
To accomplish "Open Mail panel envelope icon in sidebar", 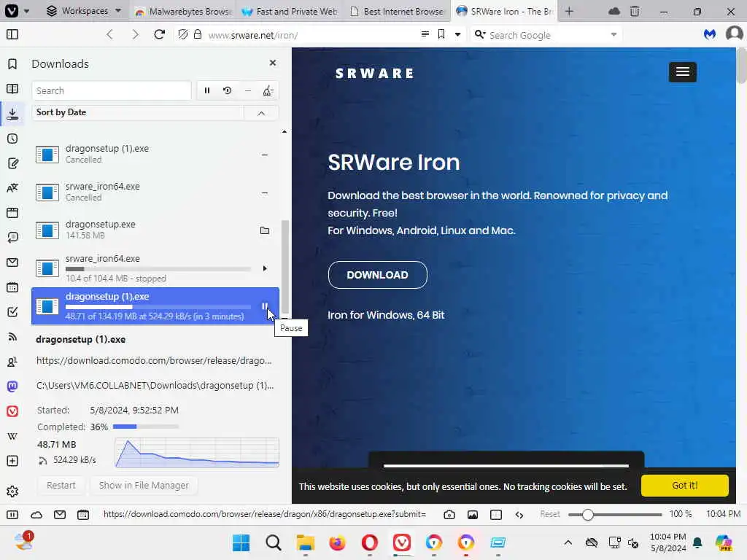I will point(12,262).
